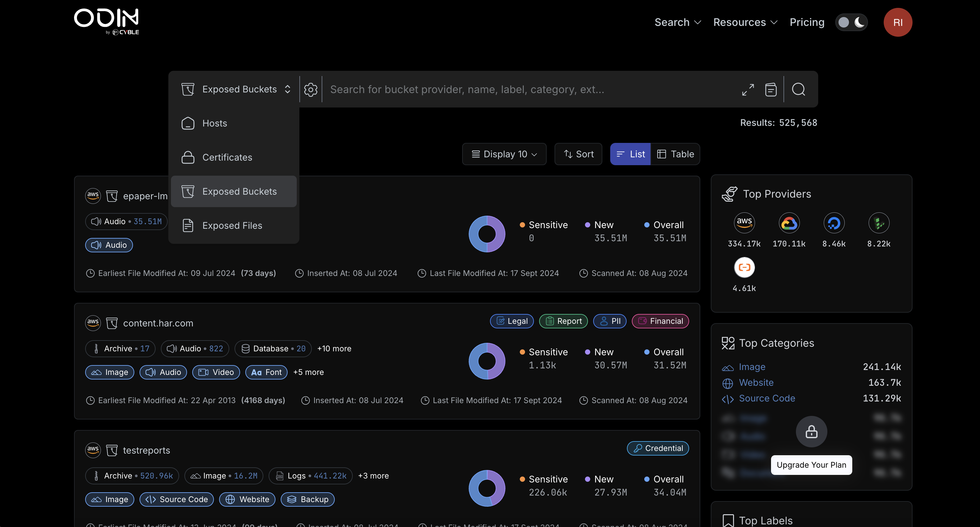Screen dimensions: 980x527
Task: Filter by Website in Top Categories
Action: [756, 382]
